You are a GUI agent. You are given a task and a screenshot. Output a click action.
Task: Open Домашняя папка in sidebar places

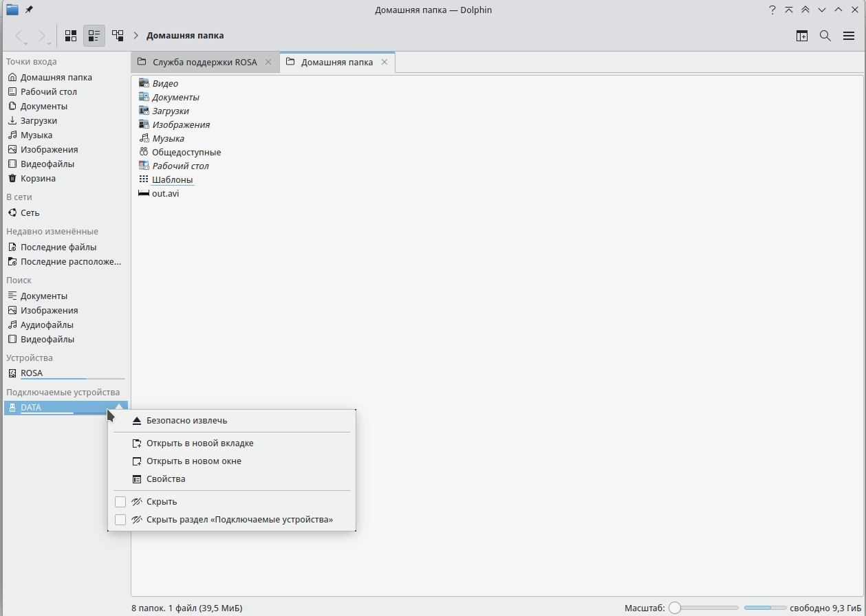click(x=66, y=77)
